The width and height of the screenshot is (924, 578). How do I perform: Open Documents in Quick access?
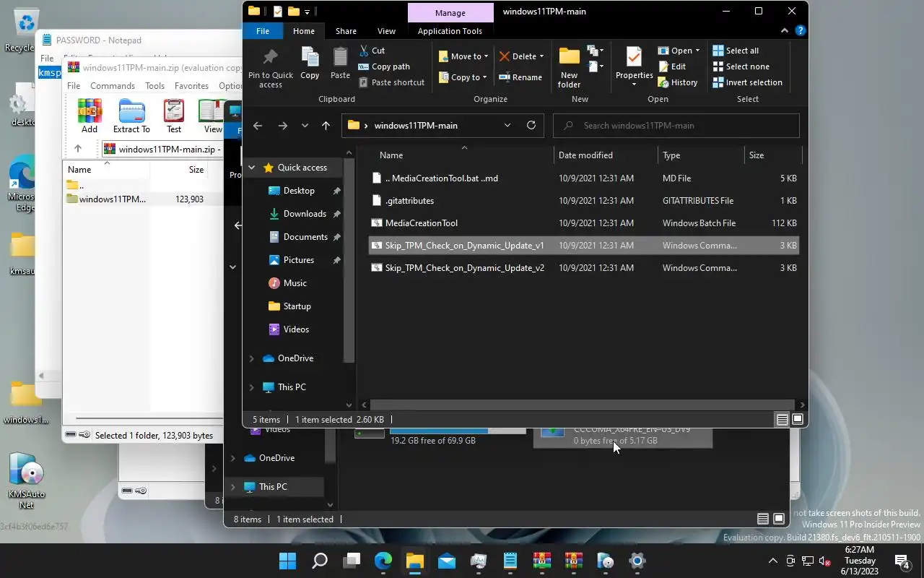tap(305, 237)
